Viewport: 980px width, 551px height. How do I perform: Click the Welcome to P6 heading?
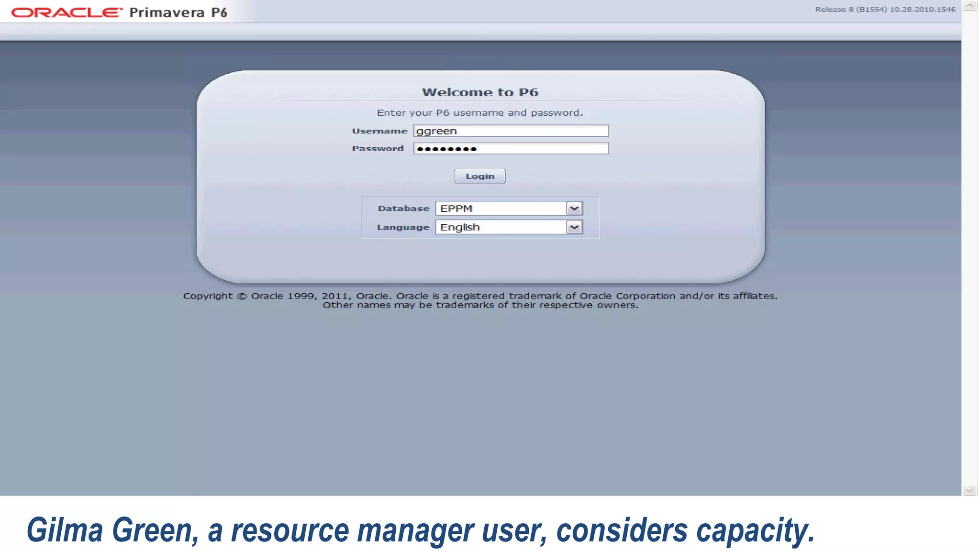[480, 92]
